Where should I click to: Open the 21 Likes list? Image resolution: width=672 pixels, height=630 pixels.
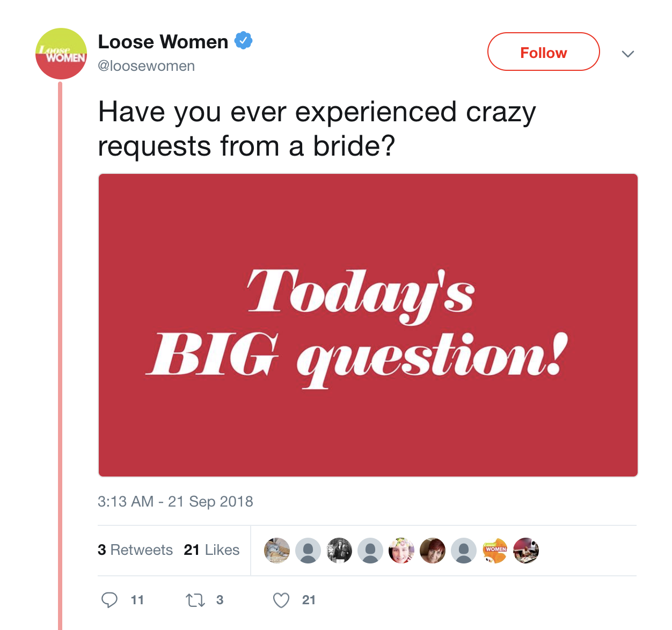coord(211,550)
